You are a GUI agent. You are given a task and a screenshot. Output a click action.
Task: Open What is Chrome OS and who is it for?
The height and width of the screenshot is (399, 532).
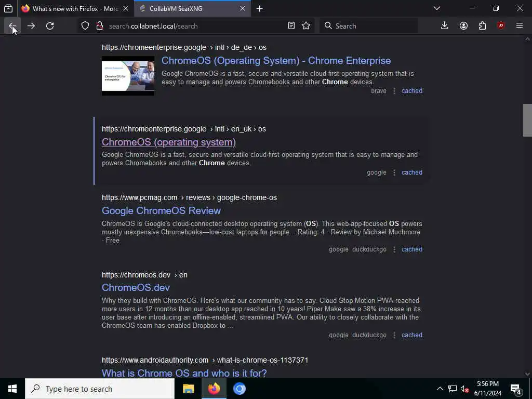(x=184, y=373)
